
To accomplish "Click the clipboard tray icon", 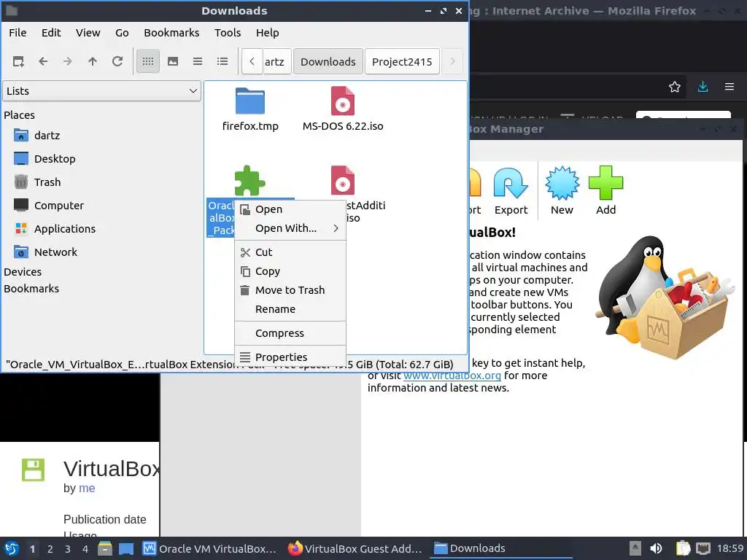I will coord(683,548).
